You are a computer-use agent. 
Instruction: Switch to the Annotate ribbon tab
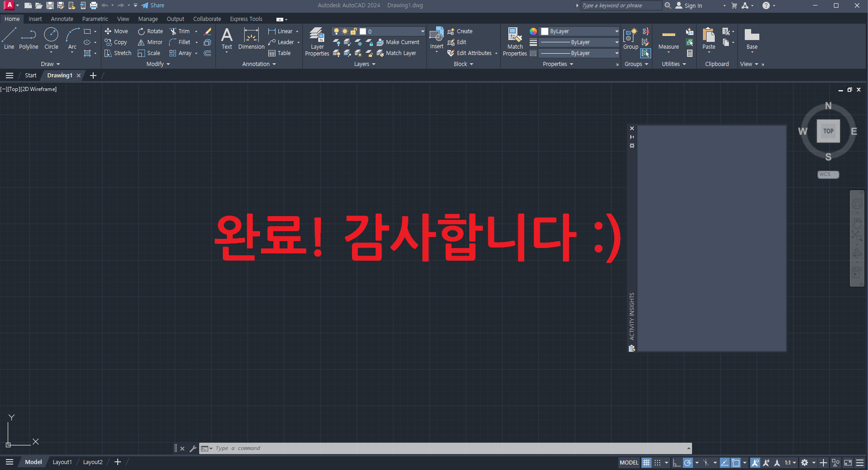62,19
